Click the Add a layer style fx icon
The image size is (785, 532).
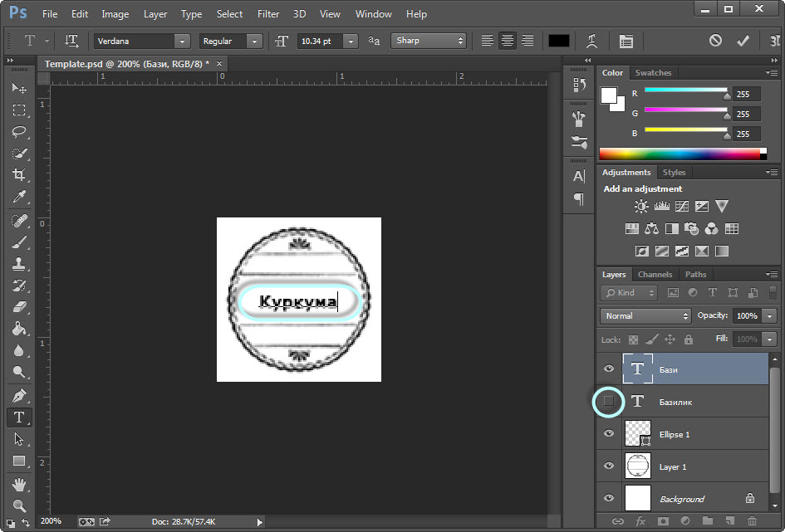coord(640,521)
